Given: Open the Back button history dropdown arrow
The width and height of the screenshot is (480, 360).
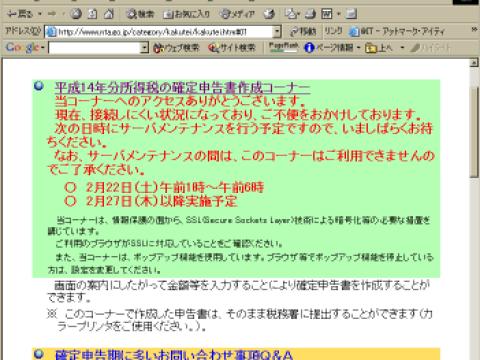Looking at the screenshot, I should click(x=40, y=14).
